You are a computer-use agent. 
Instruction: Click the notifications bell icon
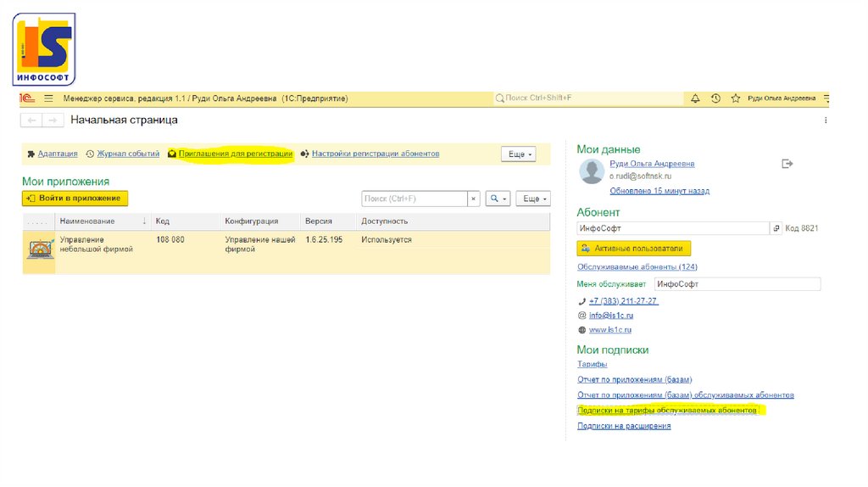695,98
